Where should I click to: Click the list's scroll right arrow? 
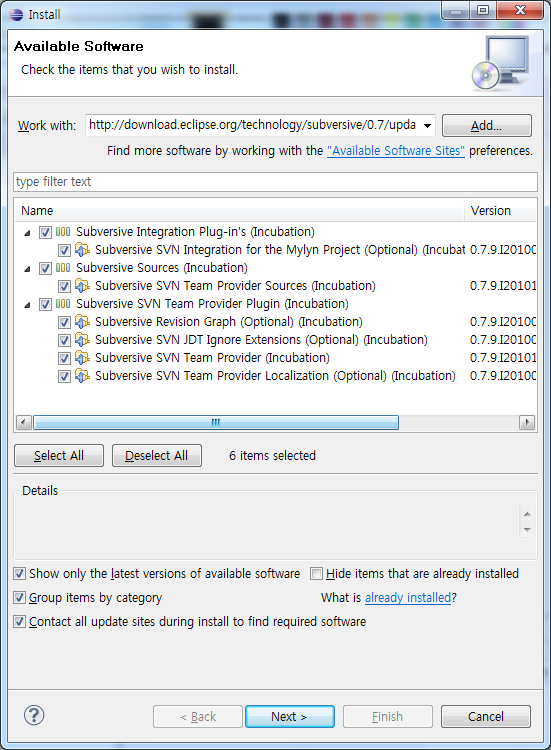tap(527, 422)
